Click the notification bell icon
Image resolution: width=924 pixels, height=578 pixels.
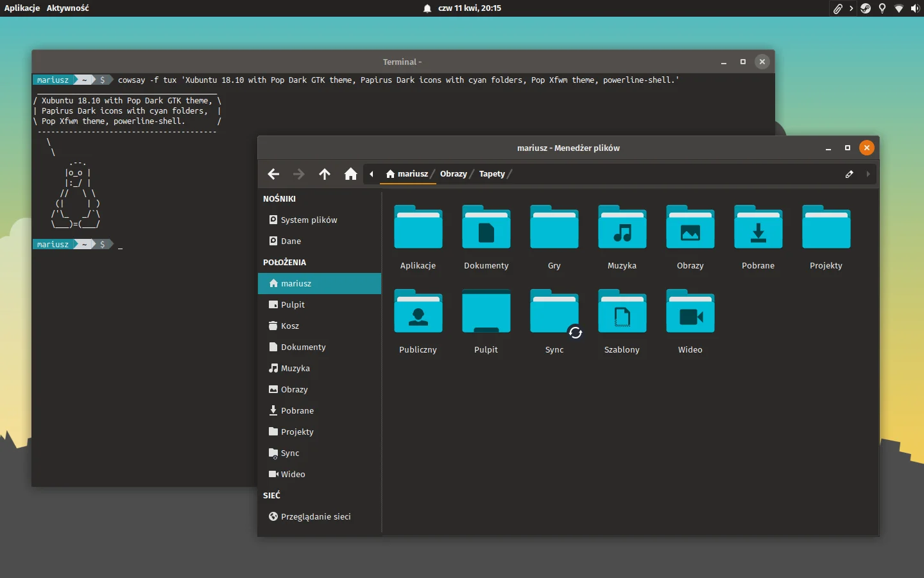[x=427, y=8]
